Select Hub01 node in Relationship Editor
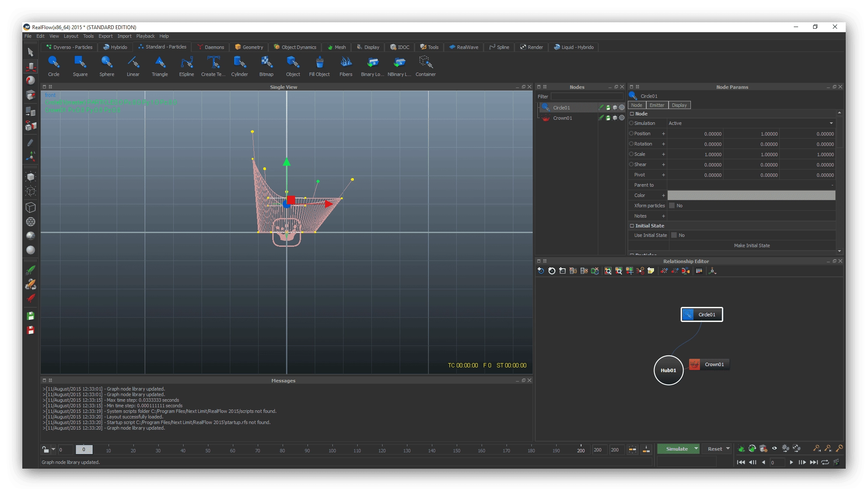This screenshot has width=868, height=491. tap(668, 370)
